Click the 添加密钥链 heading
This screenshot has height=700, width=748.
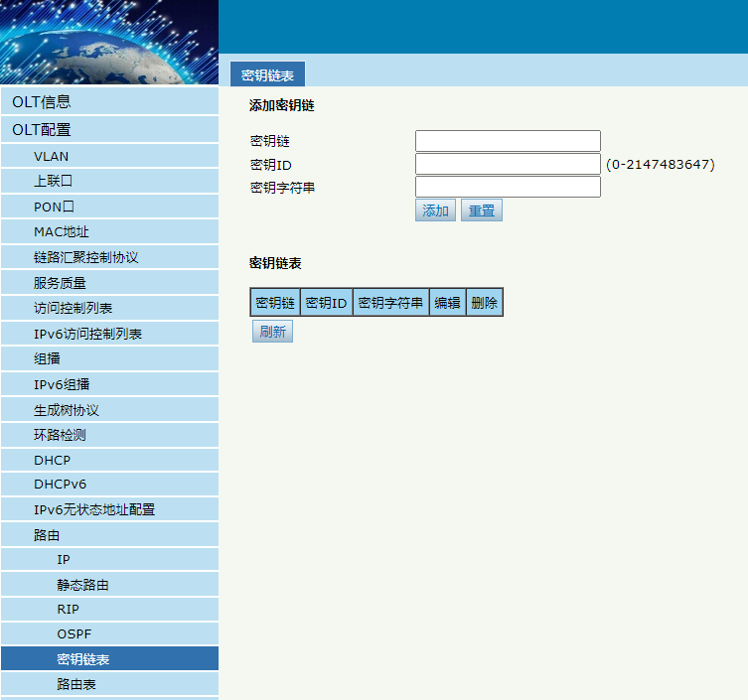(x=281, y=105)
